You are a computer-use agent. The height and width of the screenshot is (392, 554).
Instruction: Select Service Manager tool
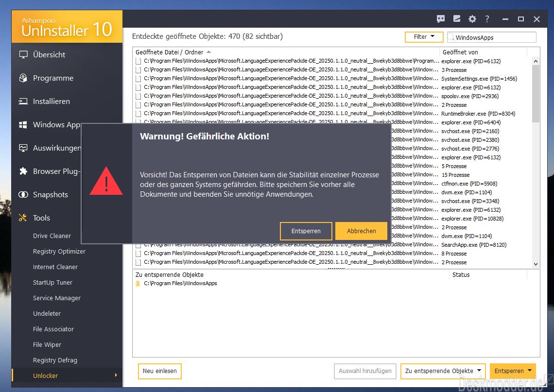point(56,298)
